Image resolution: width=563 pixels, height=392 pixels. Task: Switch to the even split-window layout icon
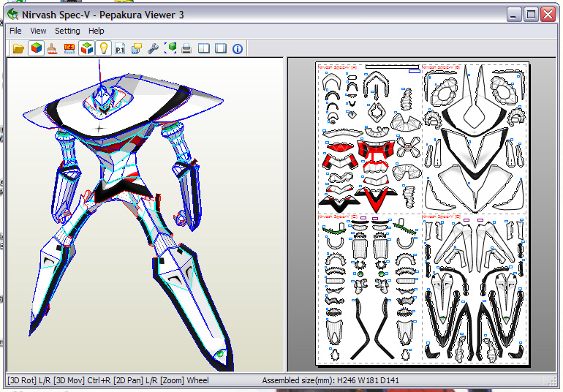pos(203,48)
